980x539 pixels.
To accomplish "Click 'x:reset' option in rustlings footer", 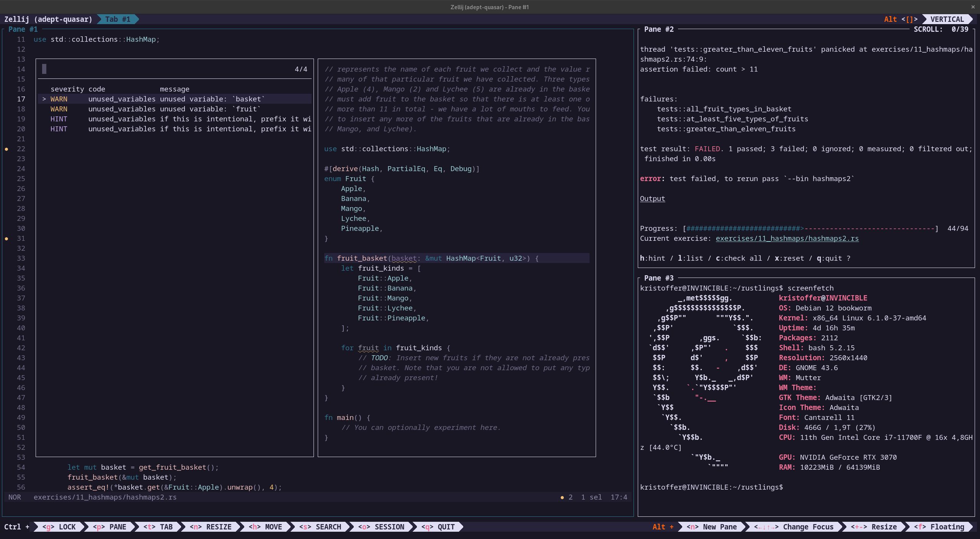I will point(789,258).
